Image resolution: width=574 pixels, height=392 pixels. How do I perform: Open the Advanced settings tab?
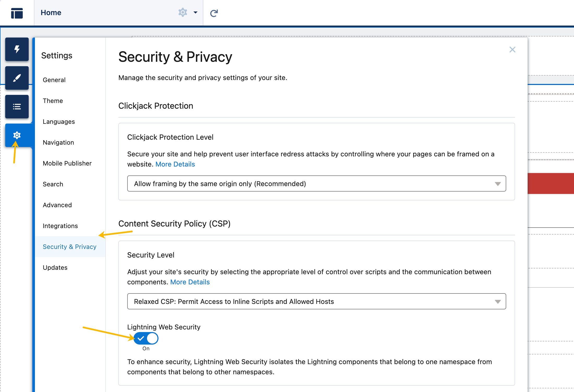coord(57,205)
